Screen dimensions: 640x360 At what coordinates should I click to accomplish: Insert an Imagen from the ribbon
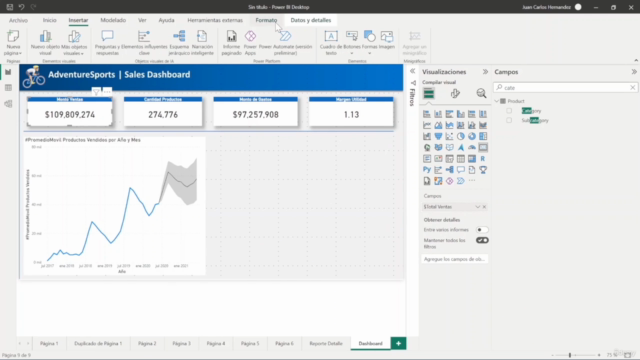[387, 41]
